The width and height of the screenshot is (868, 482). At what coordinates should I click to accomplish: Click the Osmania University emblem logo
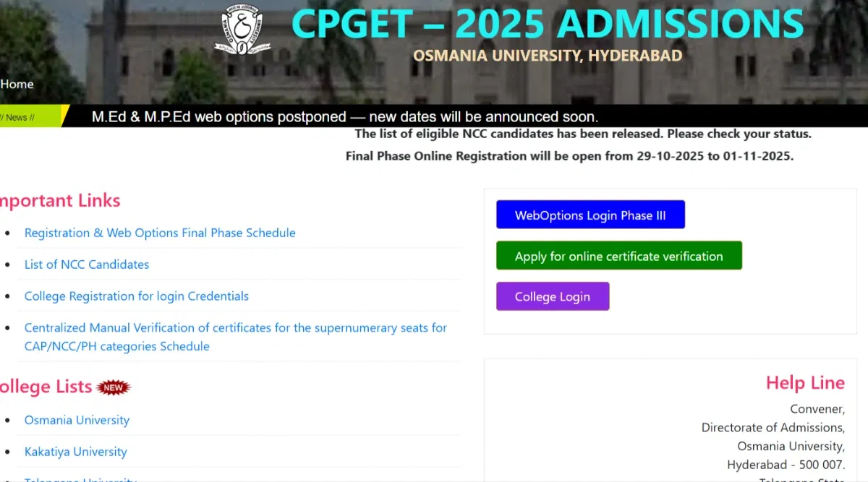[242, 30]
